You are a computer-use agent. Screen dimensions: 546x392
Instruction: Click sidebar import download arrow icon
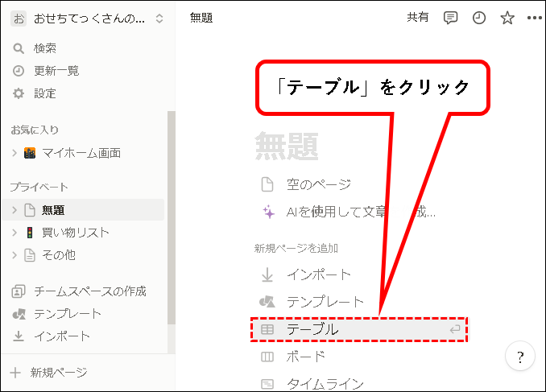pos(19,336)
